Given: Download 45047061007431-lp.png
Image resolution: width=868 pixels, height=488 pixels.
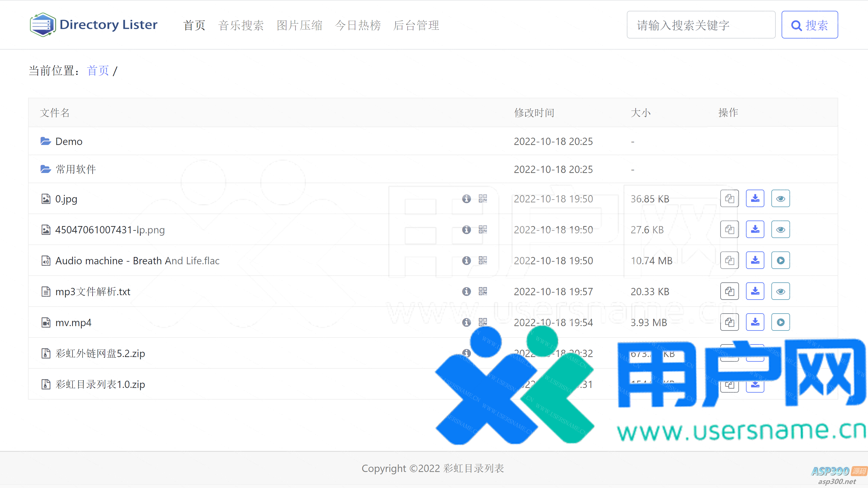Looking at the screenshot, I should click(x=755, y=230).
